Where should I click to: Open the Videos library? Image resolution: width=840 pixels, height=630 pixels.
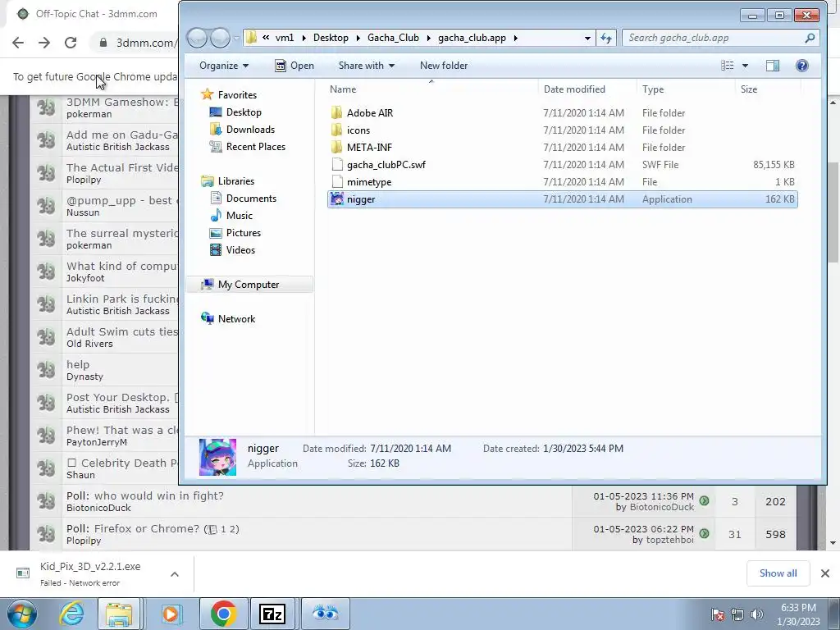point(240,250)
